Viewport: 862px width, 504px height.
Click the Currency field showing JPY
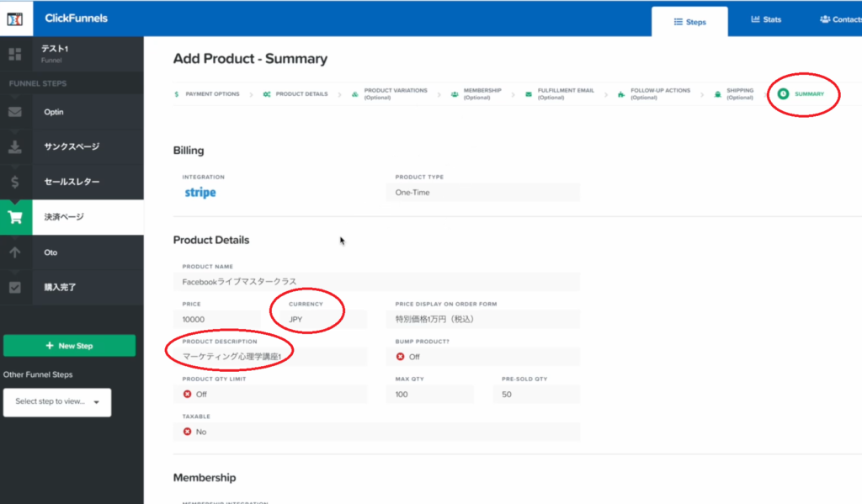(323, 320)
